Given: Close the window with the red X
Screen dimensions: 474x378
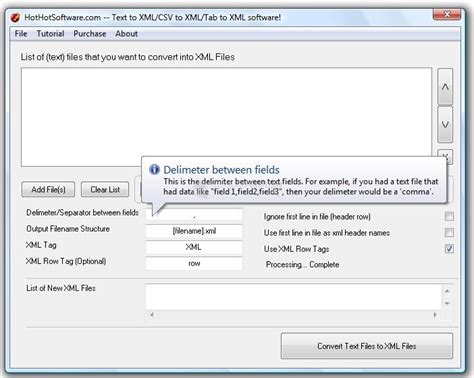Looking at the screenshot, I should pyautogui.click(x=447, y=14).
